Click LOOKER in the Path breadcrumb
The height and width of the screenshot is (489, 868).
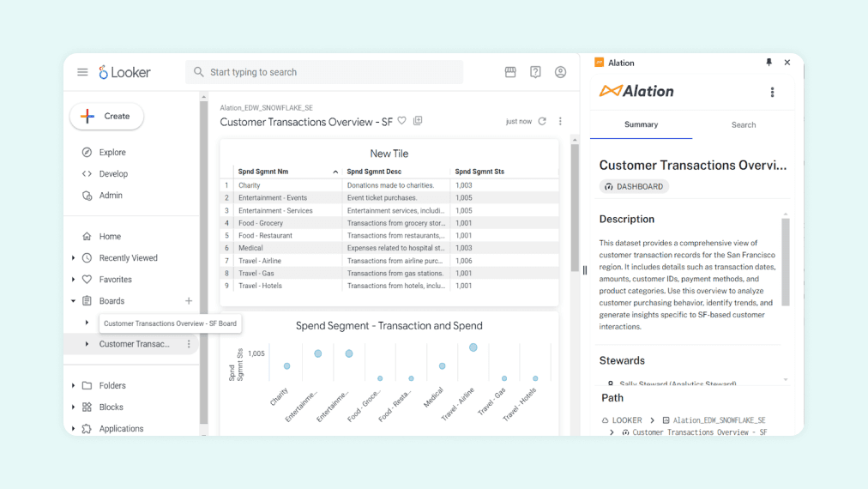627,420
